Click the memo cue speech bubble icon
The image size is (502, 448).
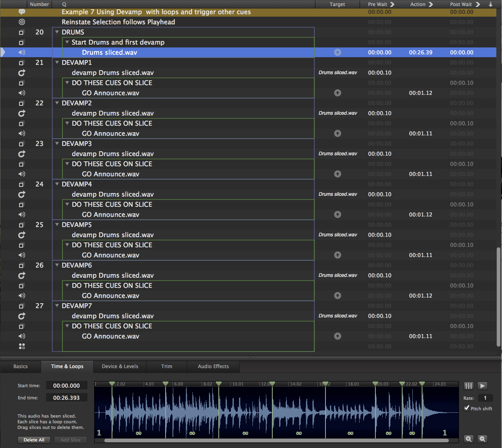22,12
